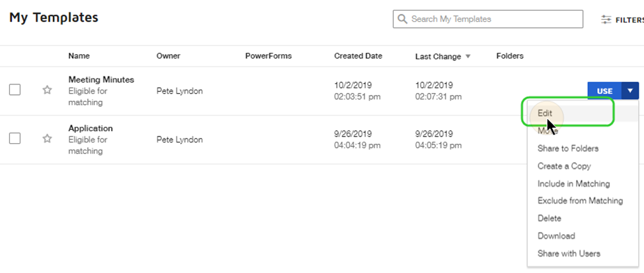Open the Application template name
Viewport: 644px width, 273px height.
pyautogui.click(x=90, y=129)
